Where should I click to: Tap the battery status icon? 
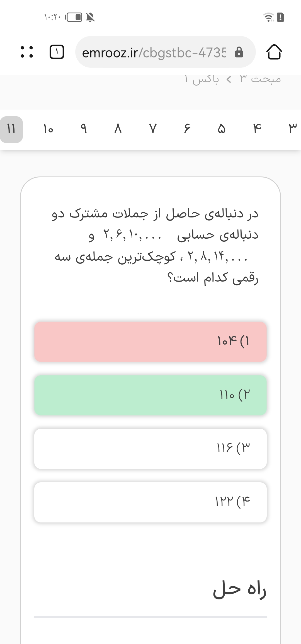pyautogui.click(x=74, y=17)
